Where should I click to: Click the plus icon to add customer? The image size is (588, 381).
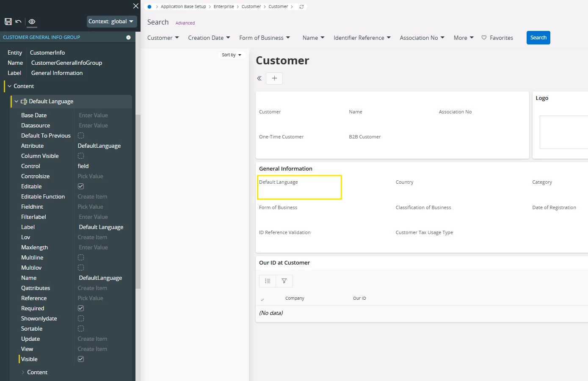click(274, 78)
